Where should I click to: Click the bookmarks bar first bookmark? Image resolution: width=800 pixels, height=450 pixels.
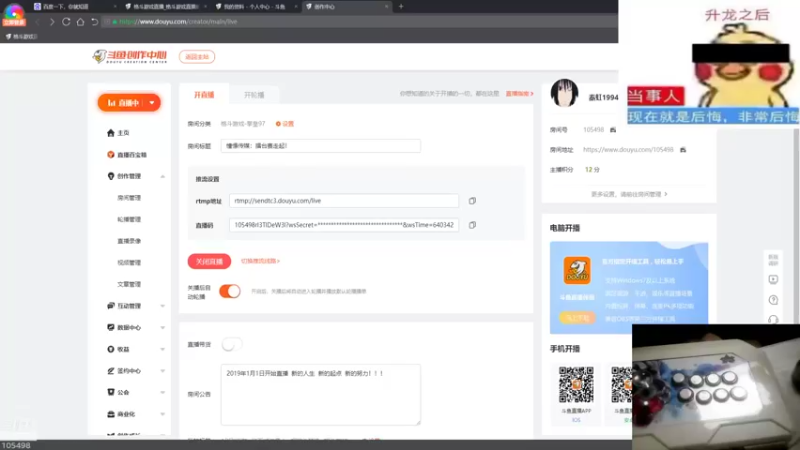[21, 37]
